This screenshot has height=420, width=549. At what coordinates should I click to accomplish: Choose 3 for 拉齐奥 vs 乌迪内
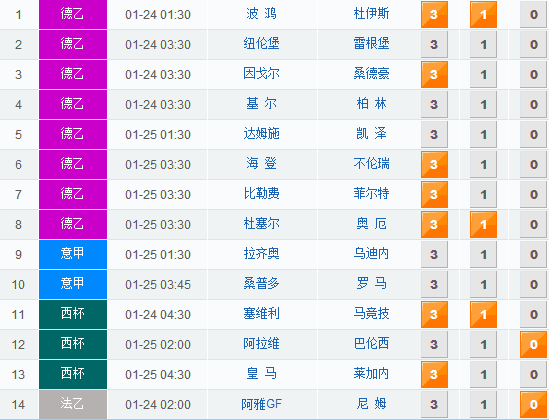tap(434, 254)
